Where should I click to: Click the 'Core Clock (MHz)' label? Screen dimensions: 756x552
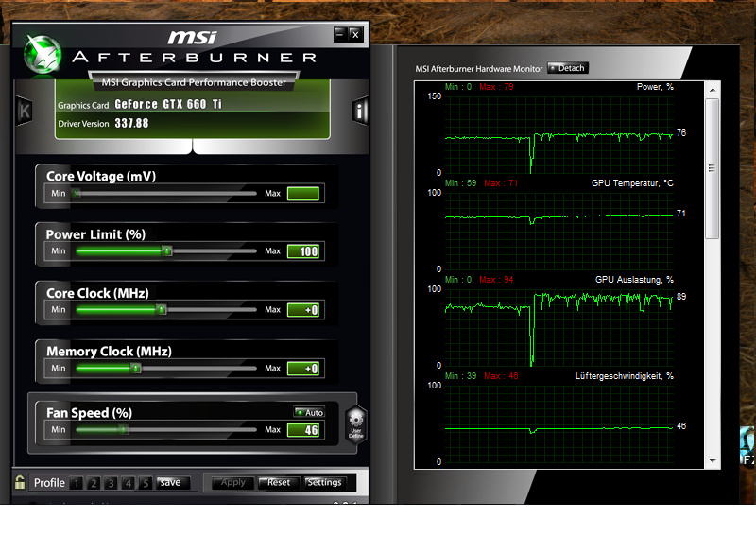click(97, 293)
